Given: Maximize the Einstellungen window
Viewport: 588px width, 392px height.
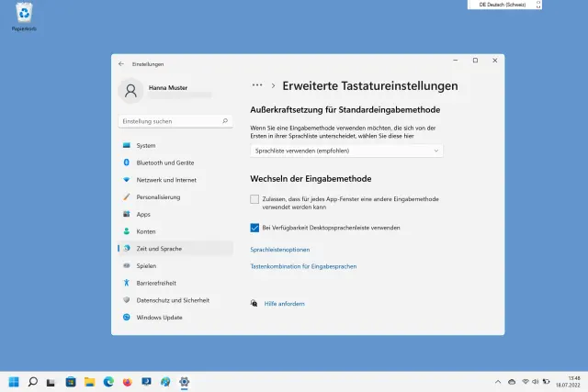Looking at the screenshot, I should click(x=475, y=61).
